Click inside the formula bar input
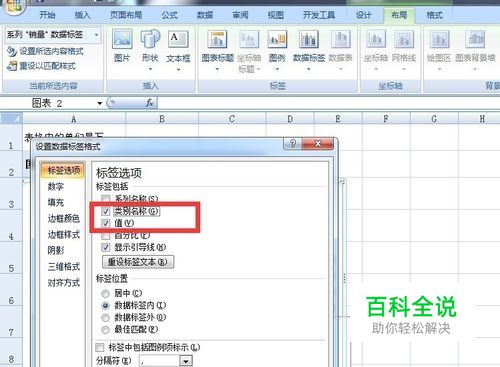 coord(328,103)
